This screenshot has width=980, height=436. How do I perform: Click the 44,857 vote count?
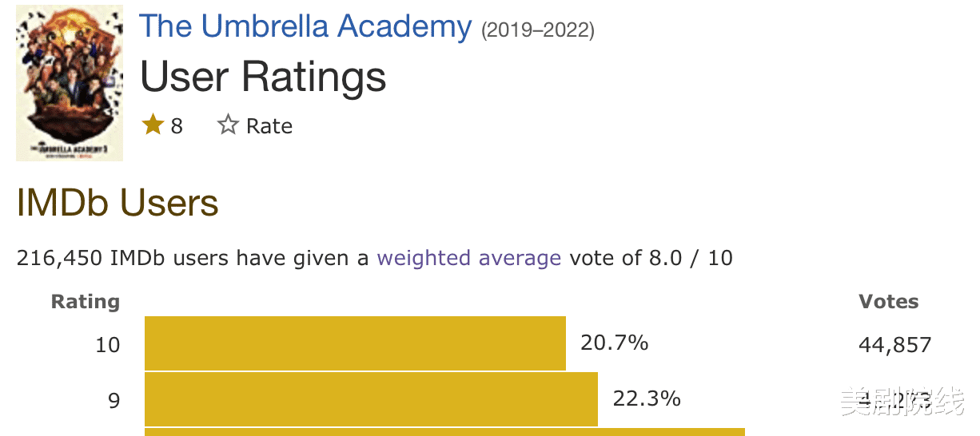point(894,345)
